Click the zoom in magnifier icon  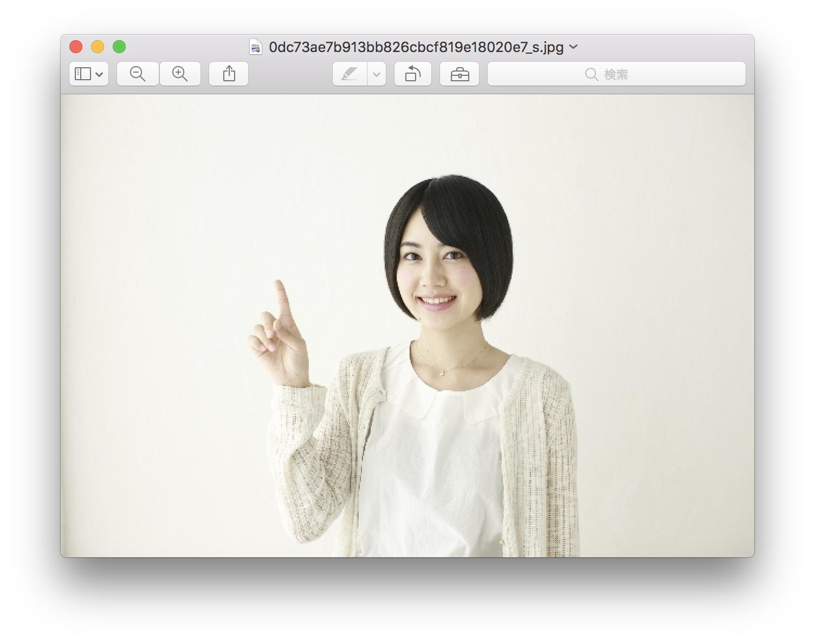click(180, 74)
